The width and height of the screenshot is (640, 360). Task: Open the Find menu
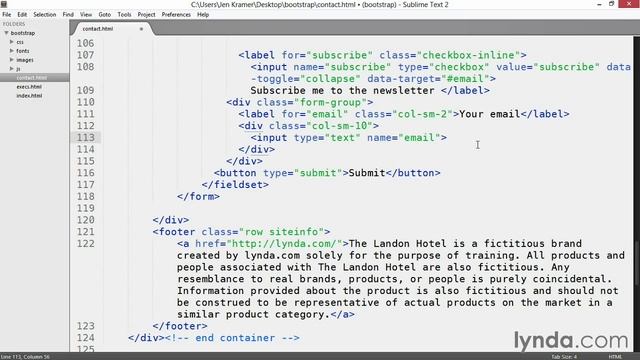[68, 14]
